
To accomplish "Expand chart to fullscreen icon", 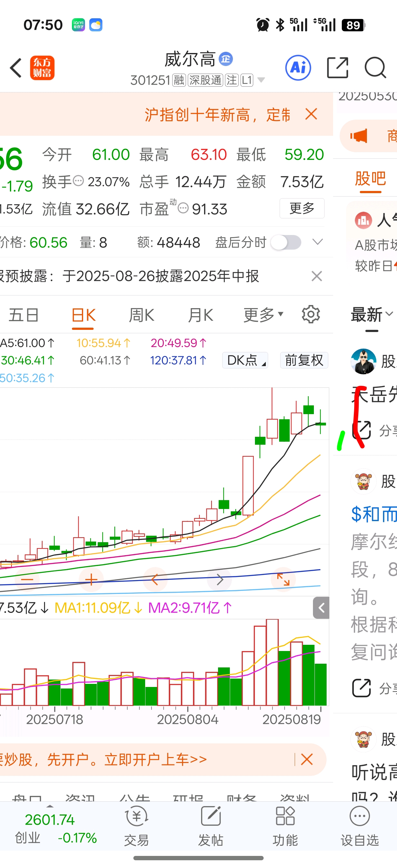I will (283, 580).
